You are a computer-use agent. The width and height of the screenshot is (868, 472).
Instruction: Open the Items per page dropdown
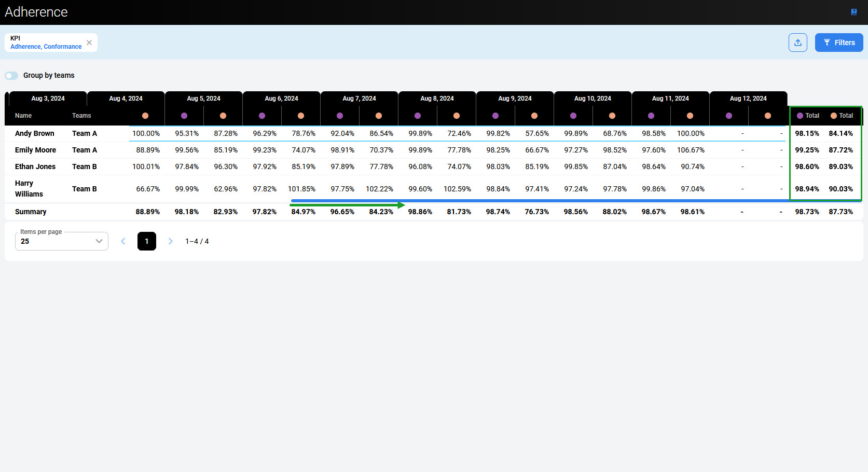click(62, 241)
